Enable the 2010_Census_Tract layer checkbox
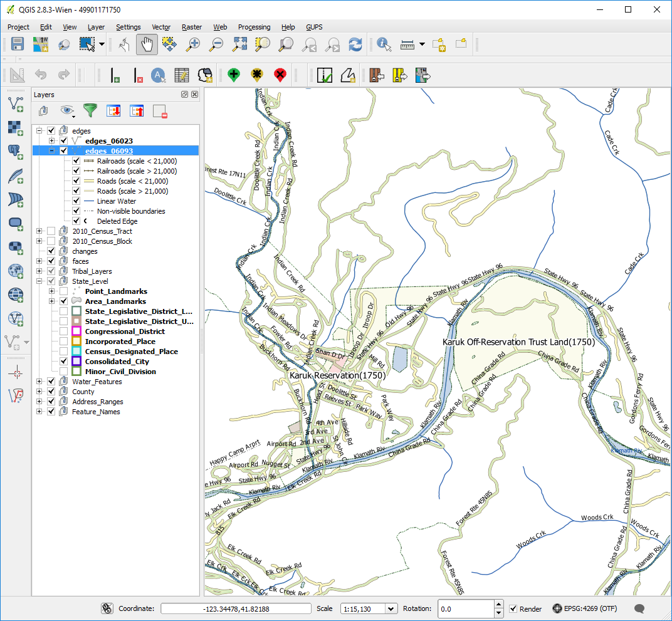The width and height of the screenshot is (672, 621). tap(51, 231)
